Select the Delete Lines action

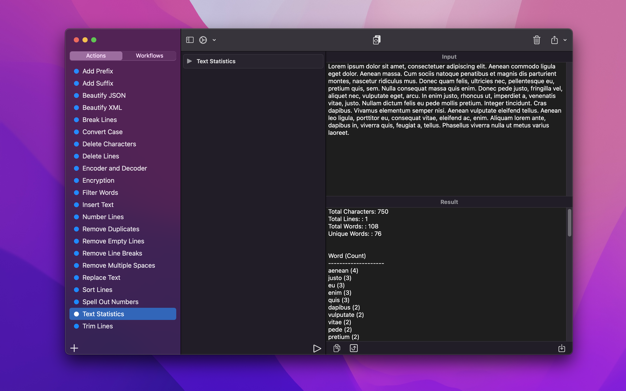click(123, 156)
